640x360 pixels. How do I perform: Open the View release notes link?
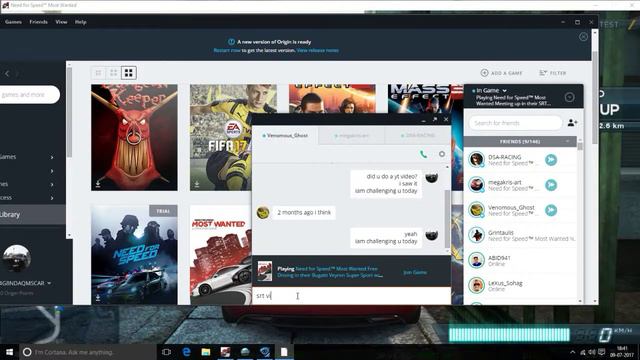point(318,50)
